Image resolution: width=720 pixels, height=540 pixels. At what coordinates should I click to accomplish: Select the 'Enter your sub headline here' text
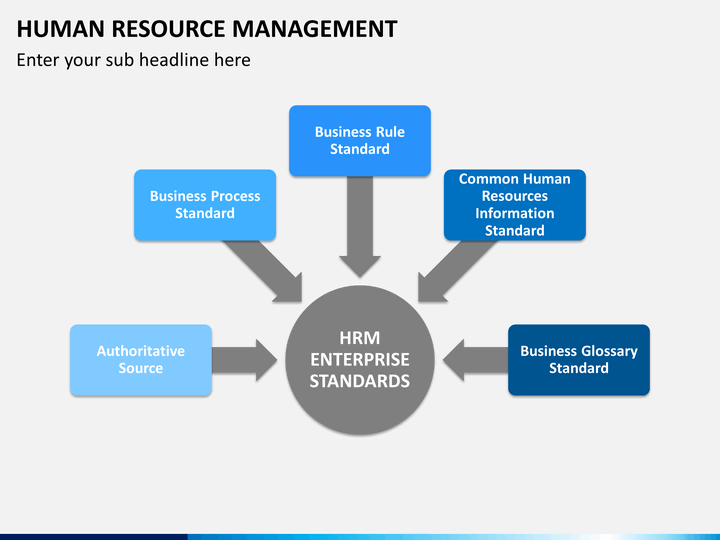pyautogui.click(x=134, y=60)
